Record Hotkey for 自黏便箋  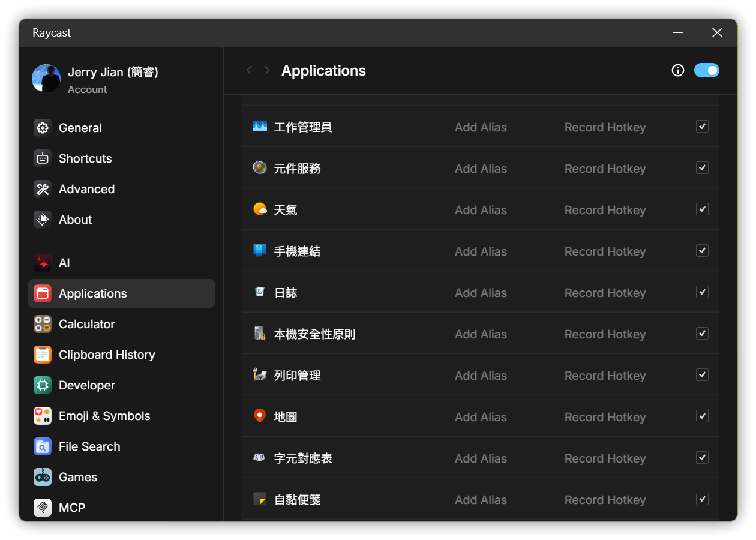[x=605, y=500]
